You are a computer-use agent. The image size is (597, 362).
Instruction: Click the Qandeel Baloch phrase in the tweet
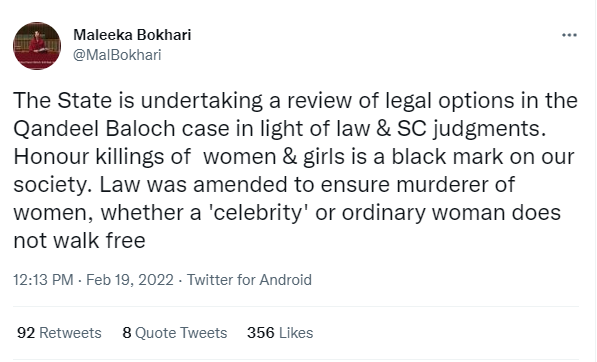(x=94, y=129)
